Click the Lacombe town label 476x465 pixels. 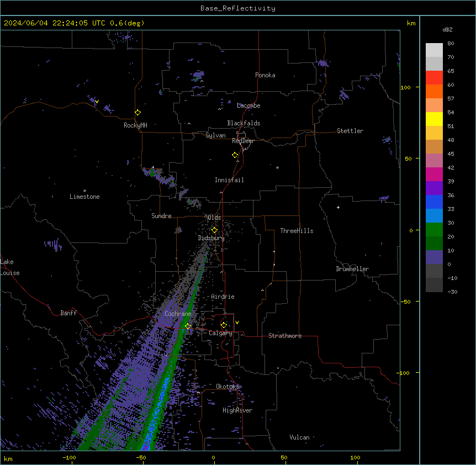tap(248, 105)
